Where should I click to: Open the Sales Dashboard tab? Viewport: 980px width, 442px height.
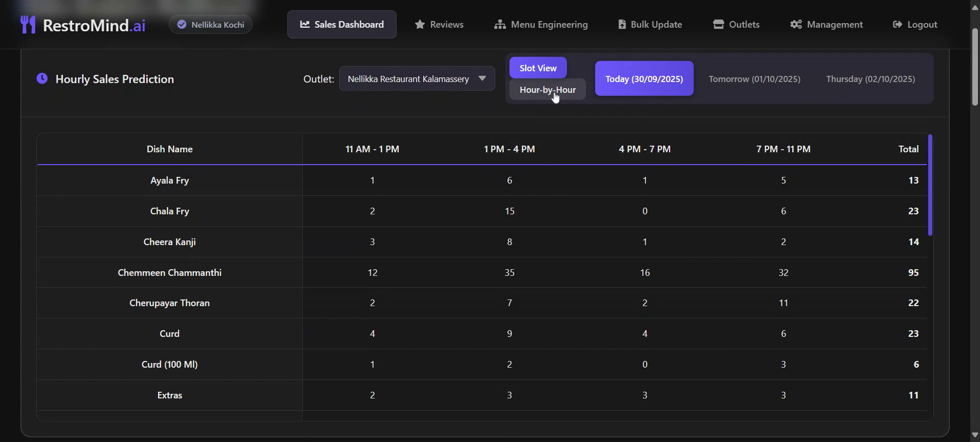pyautogui.click(x=342, y=25)
